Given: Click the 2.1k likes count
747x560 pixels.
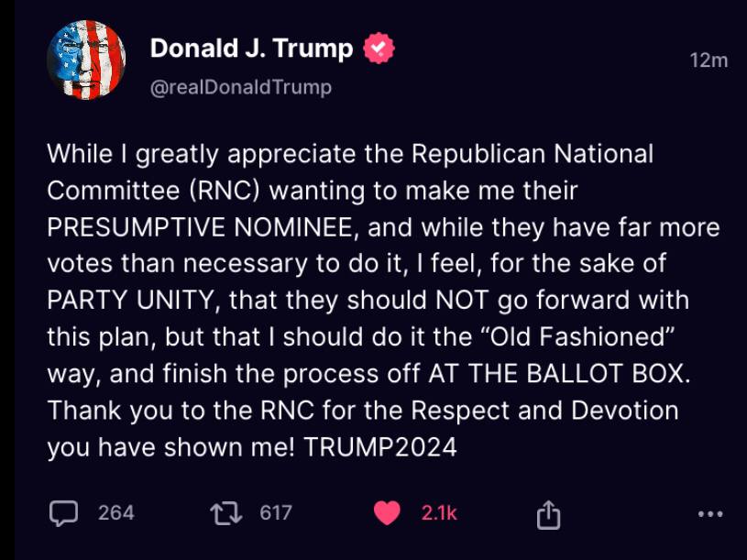Looking at the screenshot, I should (x=439, y=513).
